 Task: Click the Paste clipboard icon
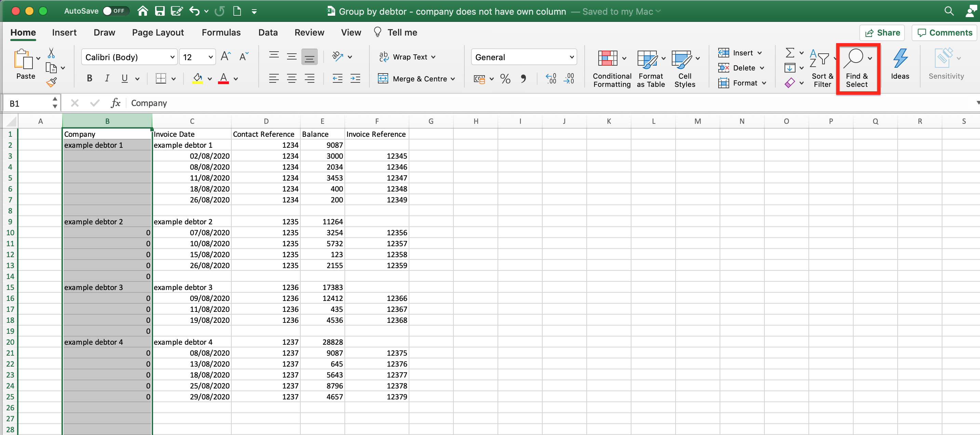[23, 59]
